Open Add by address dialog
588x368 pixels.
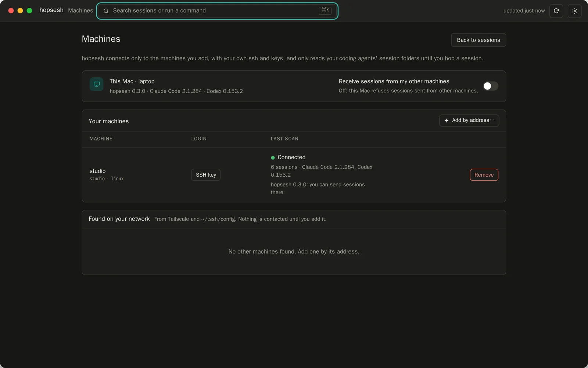coord(469,120)
